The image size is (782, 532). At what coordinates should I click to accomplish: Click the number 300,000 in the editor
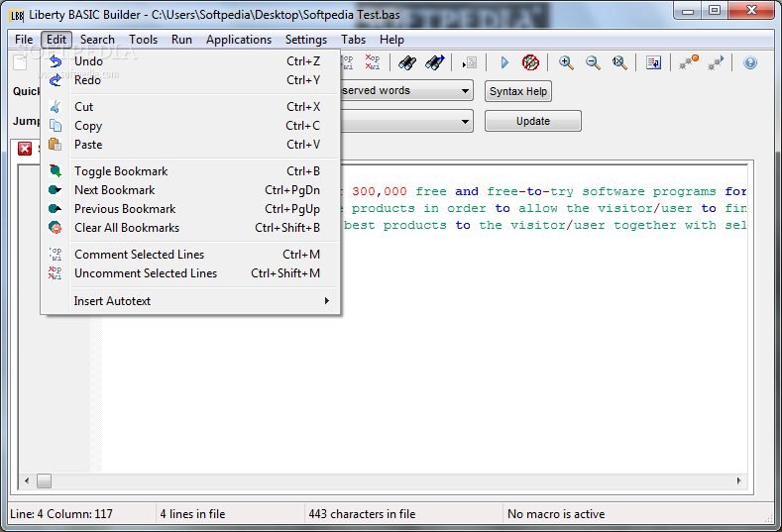(x=380, y=191)
